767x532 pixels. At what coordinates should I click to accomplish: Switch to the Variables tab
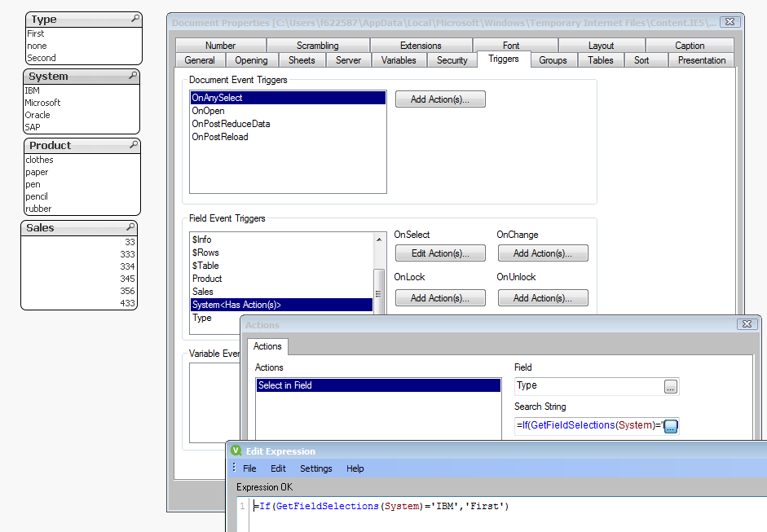pos(399,60)
